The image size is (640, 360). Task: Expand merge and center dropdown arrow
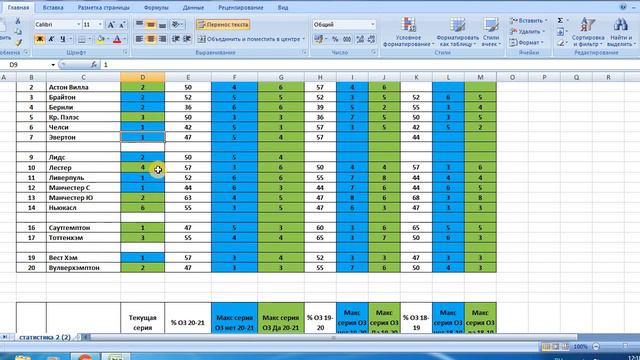pos(304,39)
